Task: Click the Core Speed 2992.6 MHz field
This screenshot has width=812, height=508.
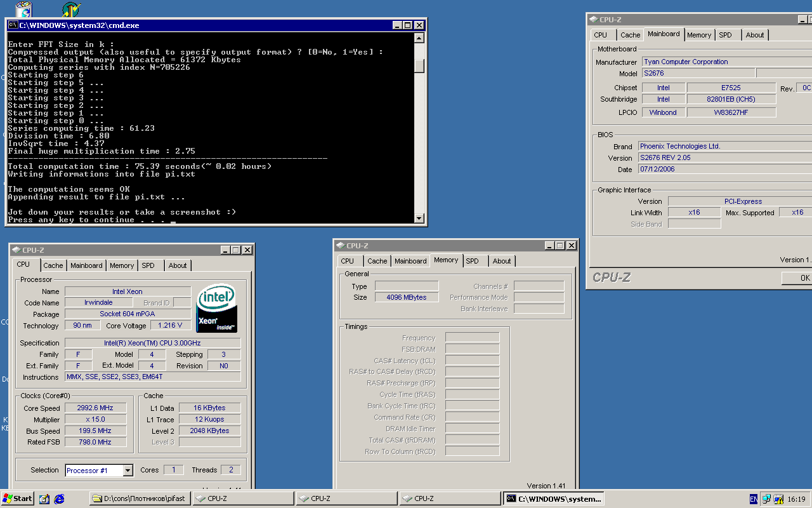Action: coord(96,408)
